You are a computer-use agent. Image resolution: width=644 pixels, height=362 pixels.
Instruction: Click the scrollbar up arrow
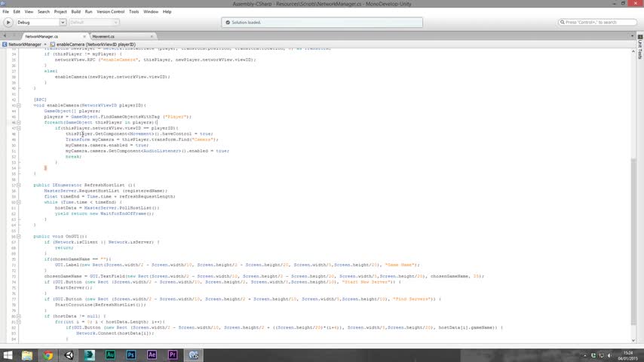coord(633,51)
